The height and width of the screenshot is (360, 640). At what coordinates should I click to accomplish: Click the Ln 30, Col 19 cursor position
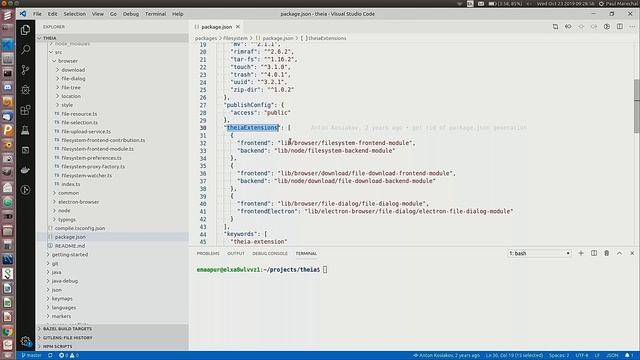tap(514, 356)
